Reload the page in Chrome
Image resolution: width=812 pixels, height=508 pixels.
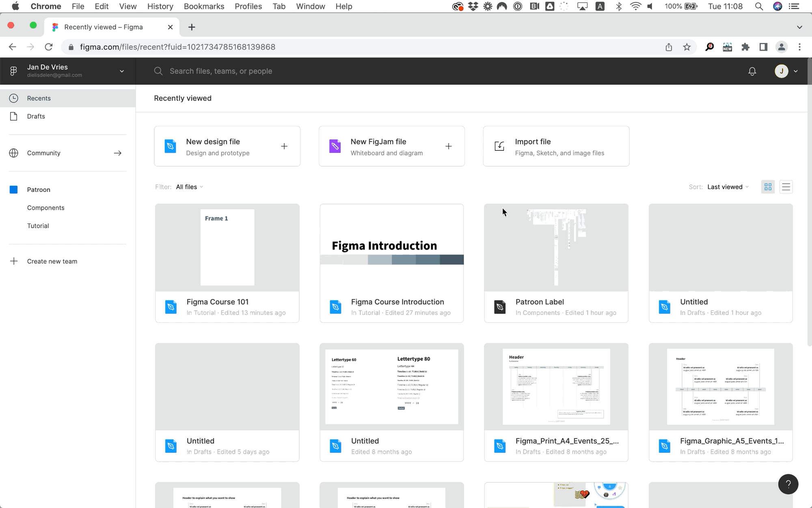49,47
